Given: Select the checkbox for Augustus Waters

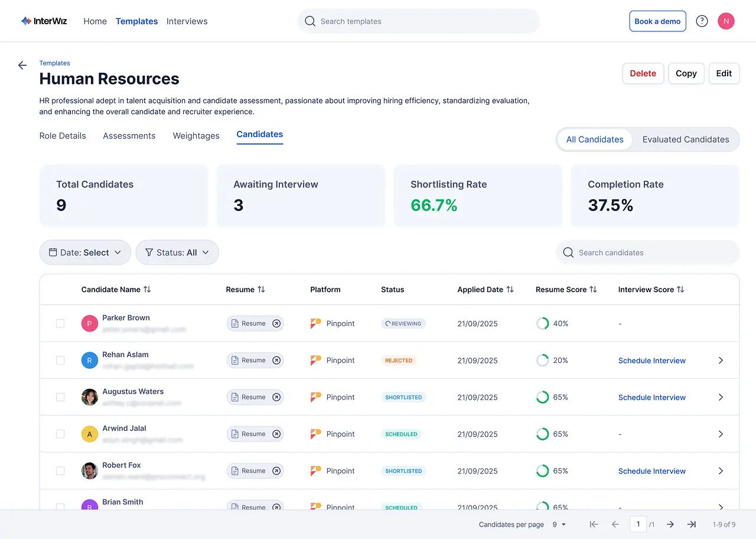Looking at the screenshot, I should point(60,397).
